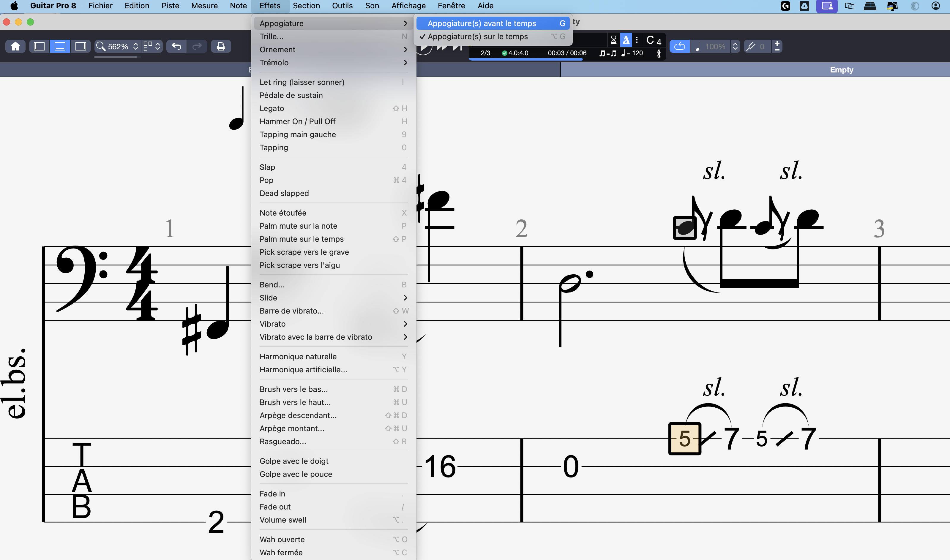Open the Affichage menu
The height and width of the screenshot is (560, 950).
(408, 6)
